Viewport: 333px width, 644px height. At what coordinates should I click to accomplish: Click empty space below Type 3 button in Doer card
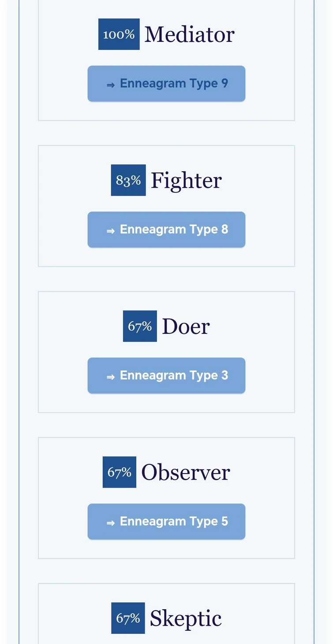(166, 403)
